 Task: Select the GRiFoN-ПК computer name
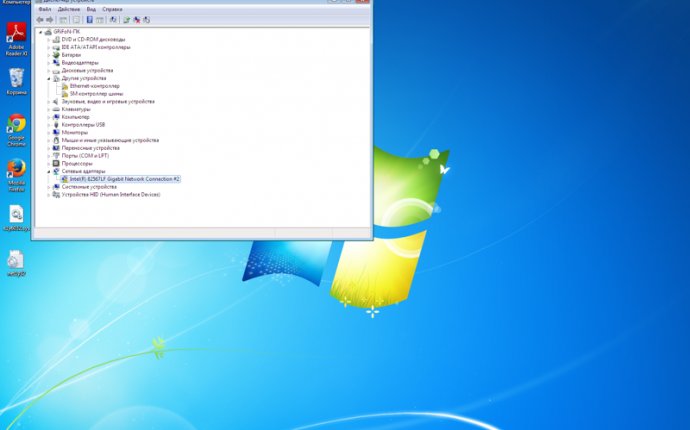click(66, 32)
